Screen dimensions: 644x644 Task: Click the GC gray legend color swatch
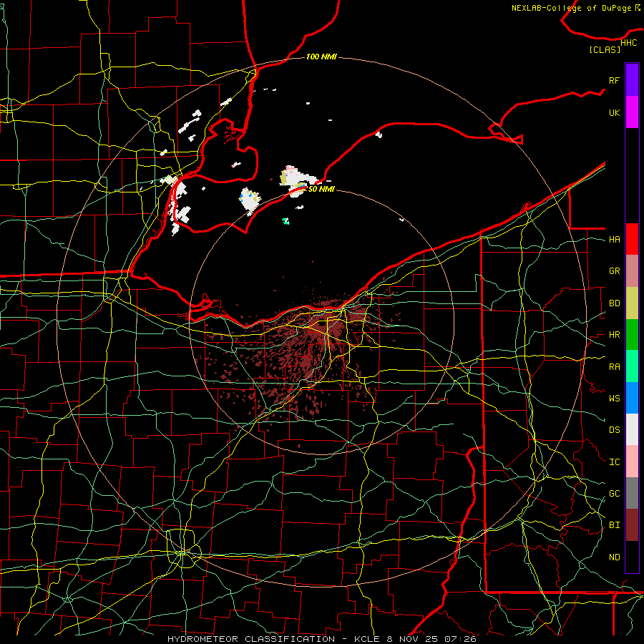(x=632, y=493)
